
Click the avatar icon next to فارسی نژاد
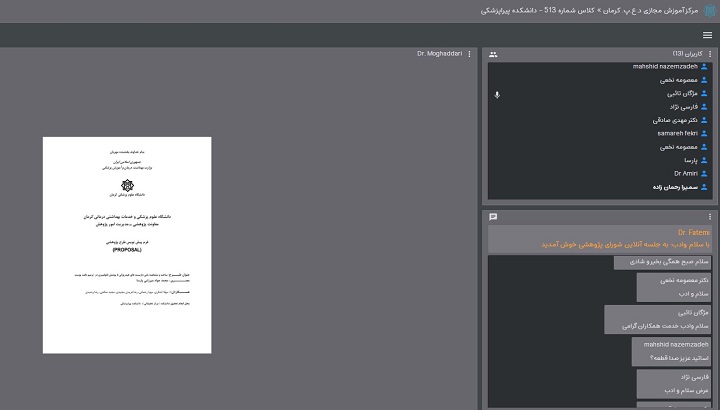pos(704,107)
